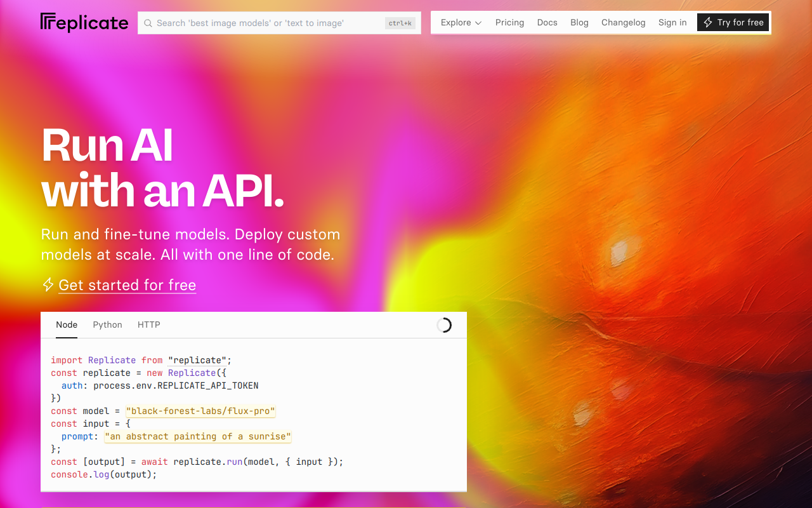This screenshot has height=508, width=812.
Task: Open the Pricing page
Action: 509,22
